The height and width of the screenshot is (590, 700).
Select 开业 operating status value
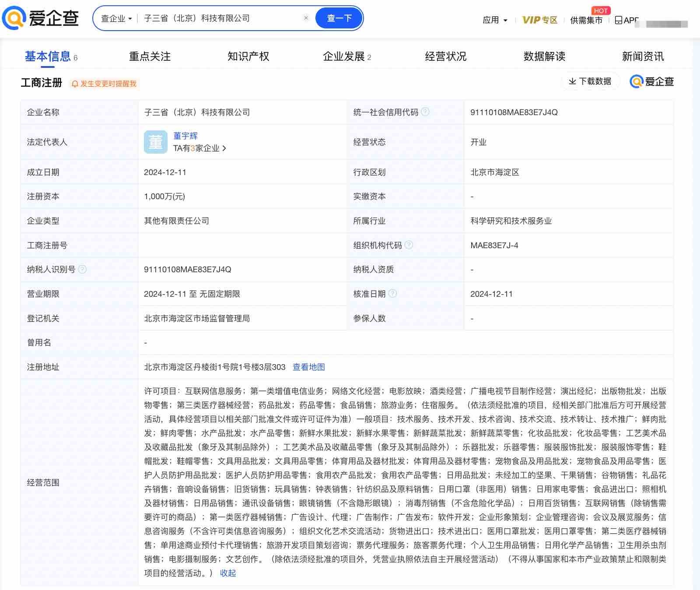(x=478, y=142)
